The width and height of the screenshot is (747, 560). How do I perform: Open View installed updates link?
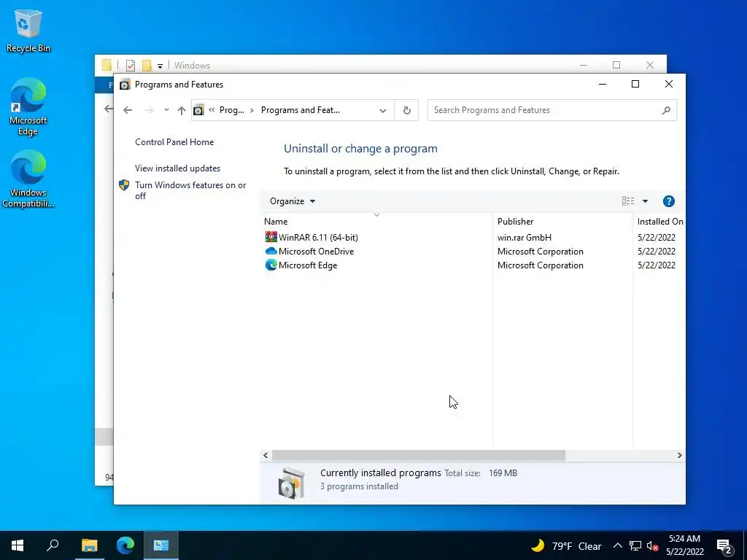click(x=178, y=168)
